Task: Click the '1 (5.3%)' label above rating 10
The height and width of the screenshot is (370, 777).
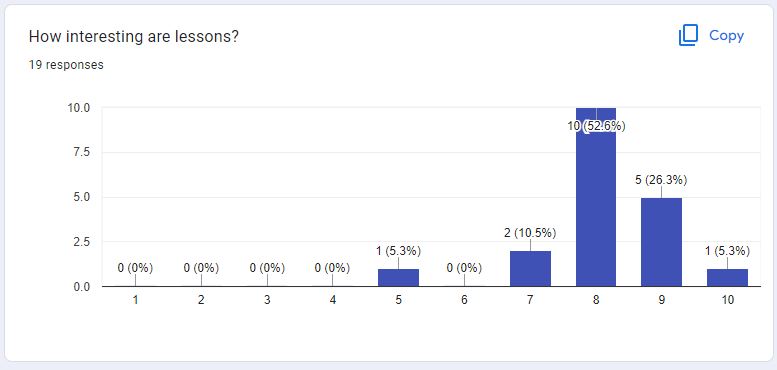Action: click(727, 251)
